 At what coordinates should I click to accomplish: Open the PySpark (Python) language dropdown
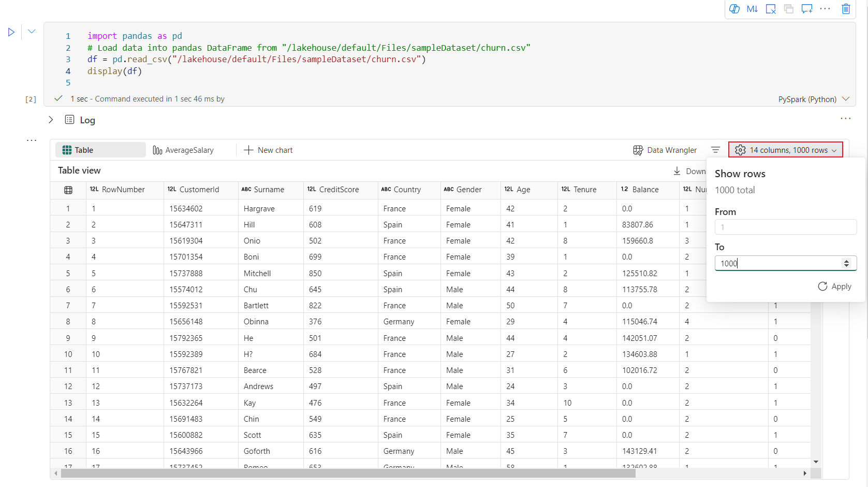coord(814,99)
